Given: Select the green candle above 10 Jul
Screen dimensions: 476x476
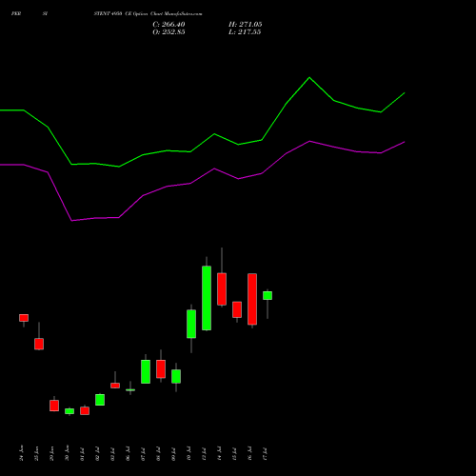Looking at the screenshot, I should point(191,324).
